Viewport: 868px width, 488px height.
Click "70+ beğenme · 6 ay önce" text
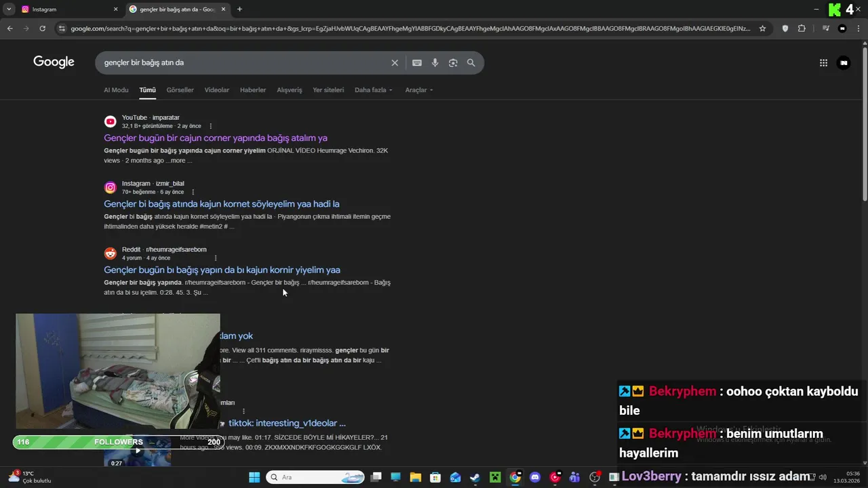tap(153, 192)
